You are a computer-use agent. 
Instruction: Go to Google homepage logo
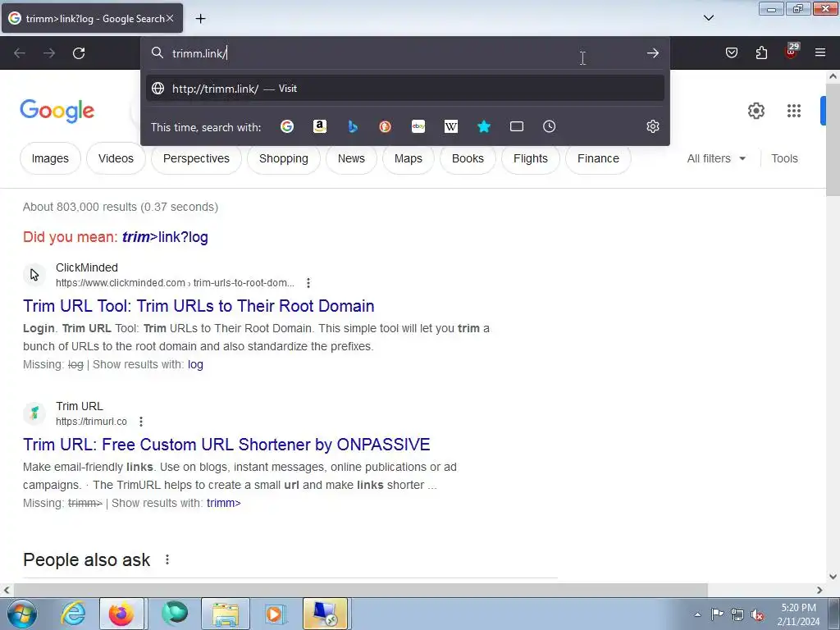point(57,111)
